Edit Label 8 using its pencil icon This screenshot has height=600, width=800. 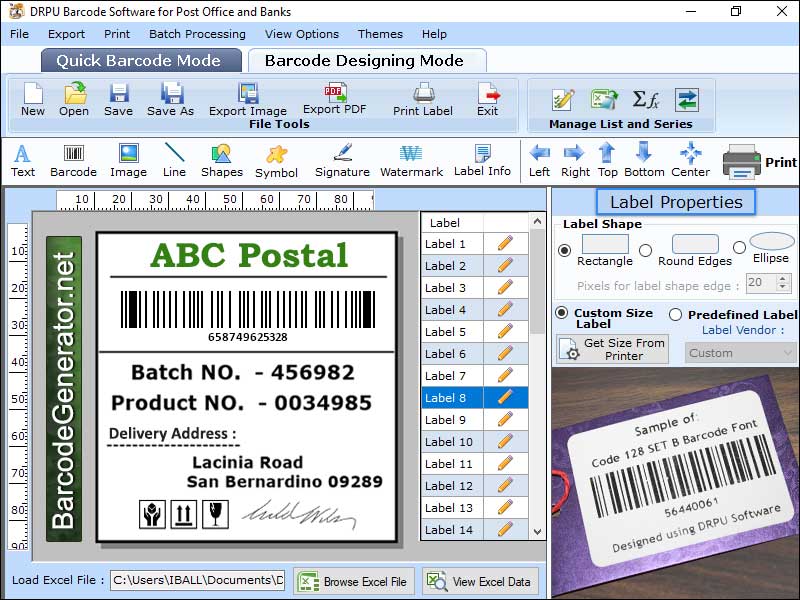(x=504, y=397)
